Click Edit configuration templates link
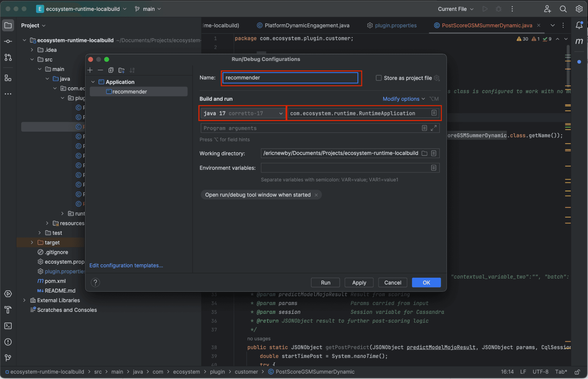588x379 pixels. tap(126, 265)
